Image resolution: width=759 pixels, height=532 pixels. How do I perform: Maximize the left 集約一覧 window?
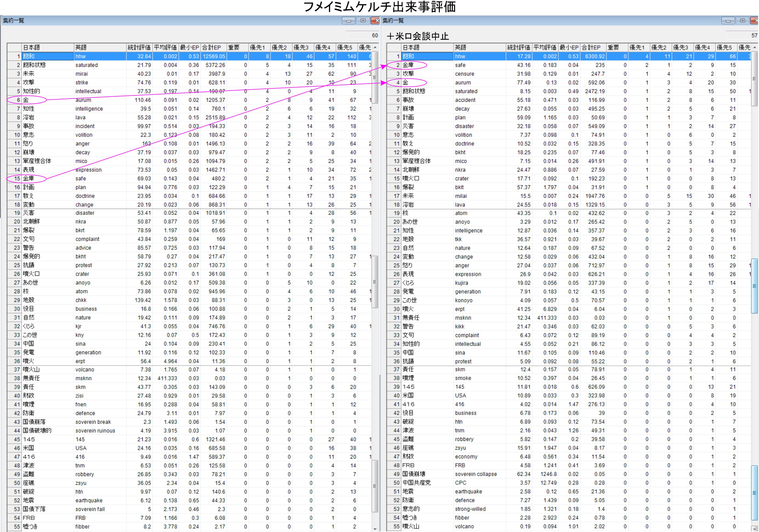[363, 21]
